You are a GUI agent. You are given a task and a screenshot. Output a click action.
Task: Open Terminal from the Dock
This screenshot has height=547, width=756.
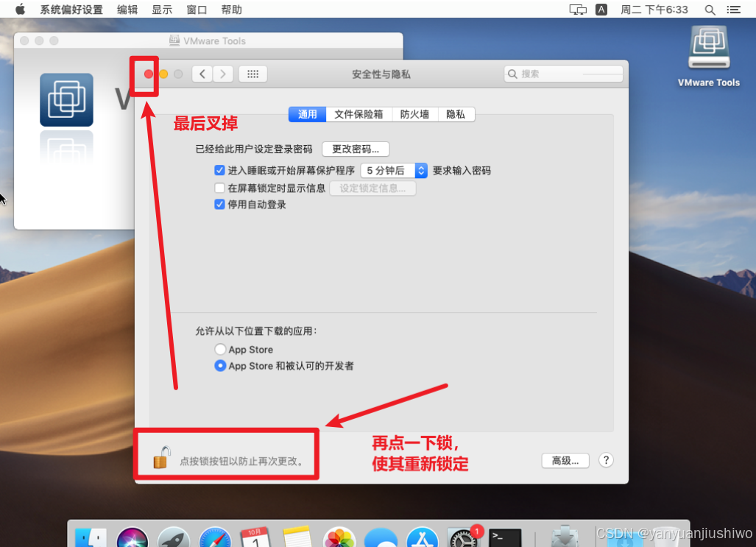(505, 537)
